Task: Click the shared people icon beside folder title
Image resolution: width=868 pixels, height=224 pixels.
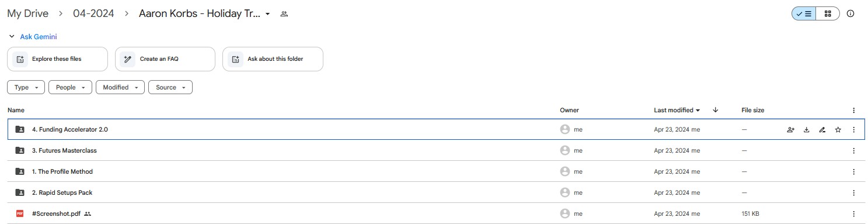Action: pos(284,14)
